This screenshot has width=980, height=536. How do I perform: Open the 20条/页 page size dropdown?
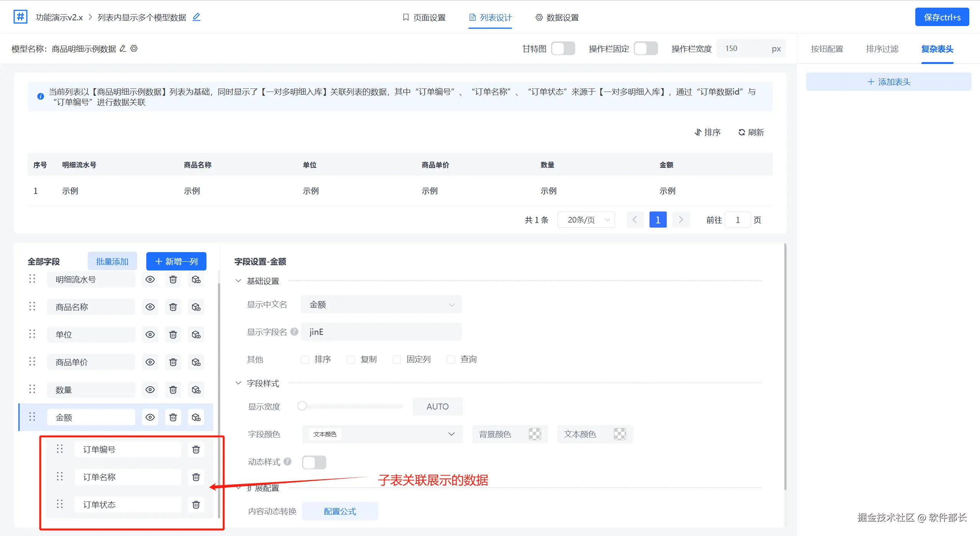click(x=586, y=220)
